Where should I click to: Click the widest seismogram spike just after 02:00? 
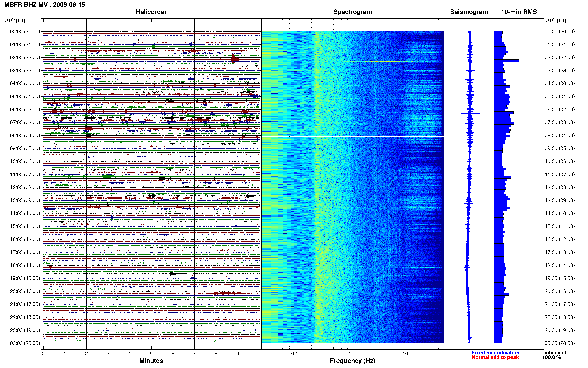click(x=472, y=61)
